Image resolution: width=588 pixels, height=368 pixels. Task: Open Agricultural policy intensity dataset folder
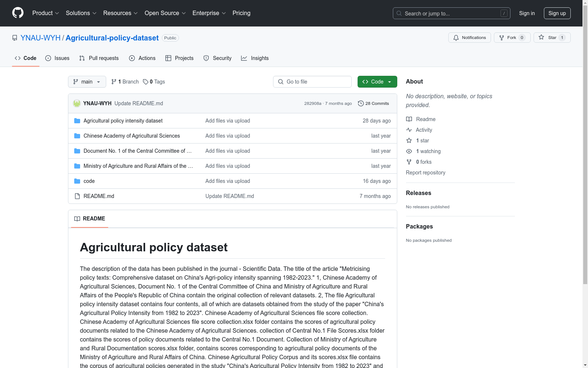123,121
